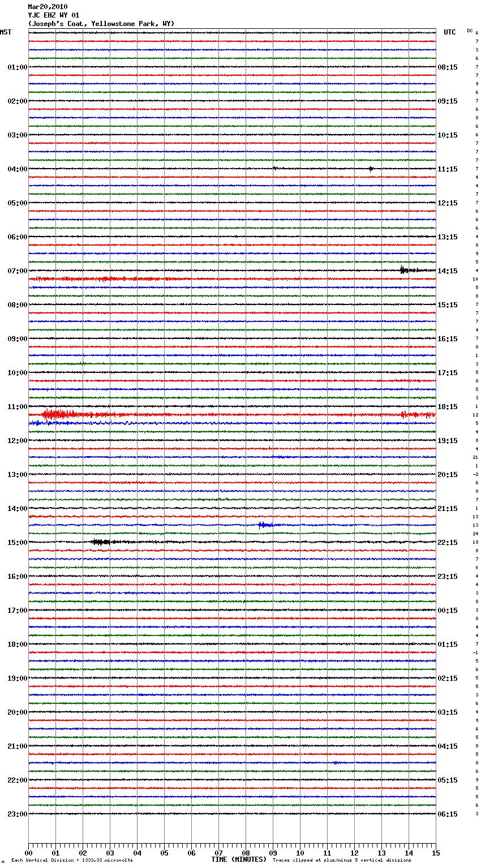This screenshot has height=868, width=481.
Task: Click the 03:15 UTC time label
Action: pos(448,712)
